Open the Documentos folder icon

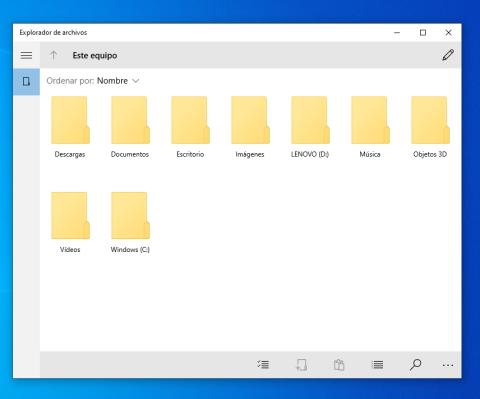tap(130, 120)
